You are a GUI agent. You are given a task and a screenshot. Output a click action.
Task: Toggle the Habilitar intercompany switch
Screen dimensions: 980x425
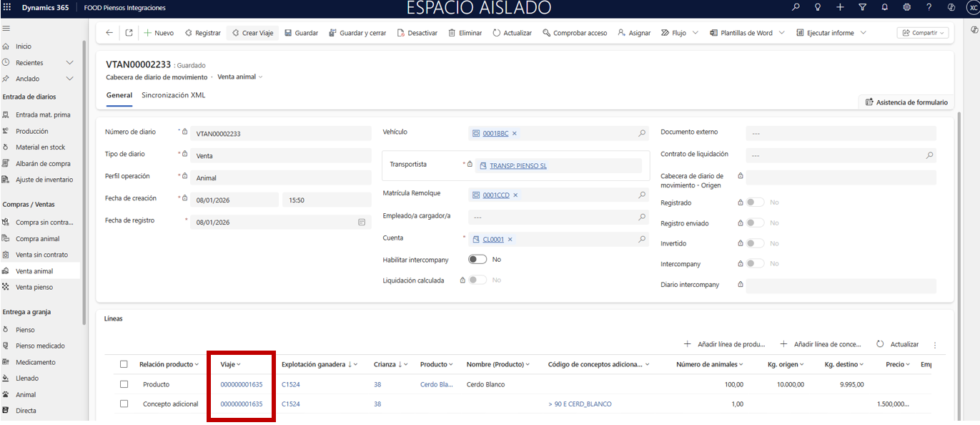pos(477,260)
